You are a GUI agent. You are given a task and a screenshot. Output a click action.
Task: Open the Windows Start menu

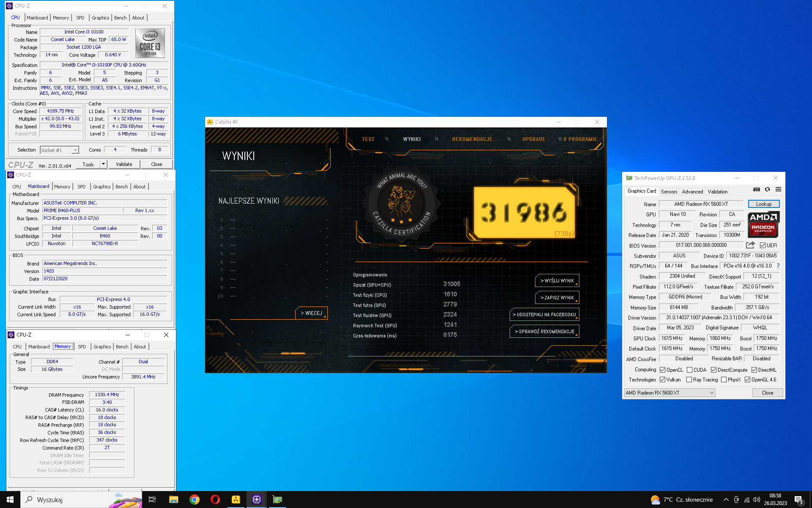10,500
